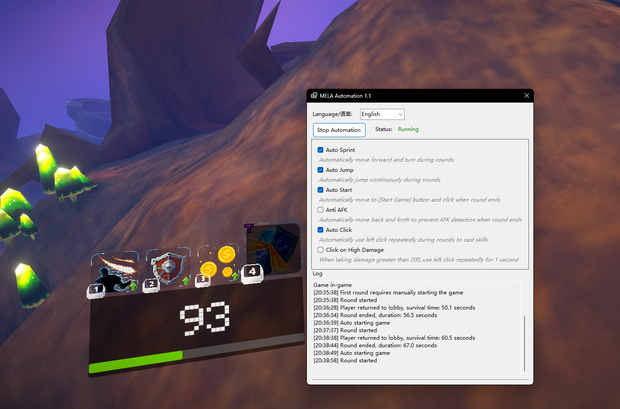Select the shield skill icon
The height and width of the screenshot is (409, 620).
click(168, 268)
